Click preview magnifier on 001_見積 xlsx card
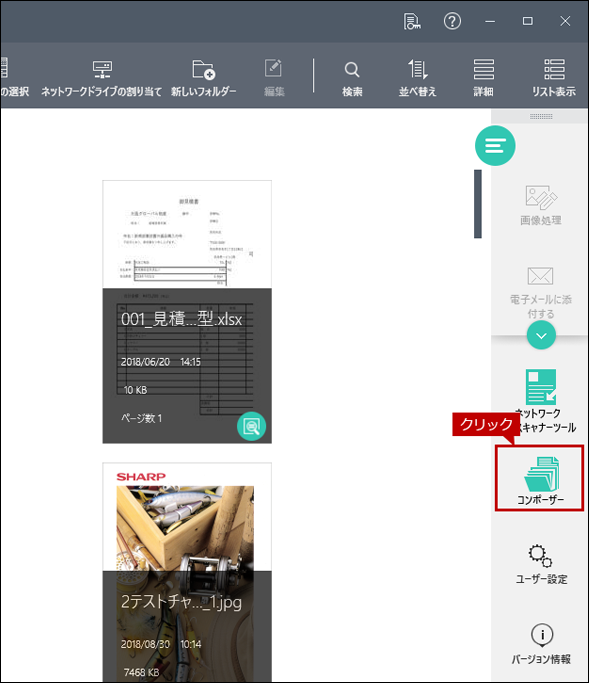589x683 pixels. (x=251, y=426)
